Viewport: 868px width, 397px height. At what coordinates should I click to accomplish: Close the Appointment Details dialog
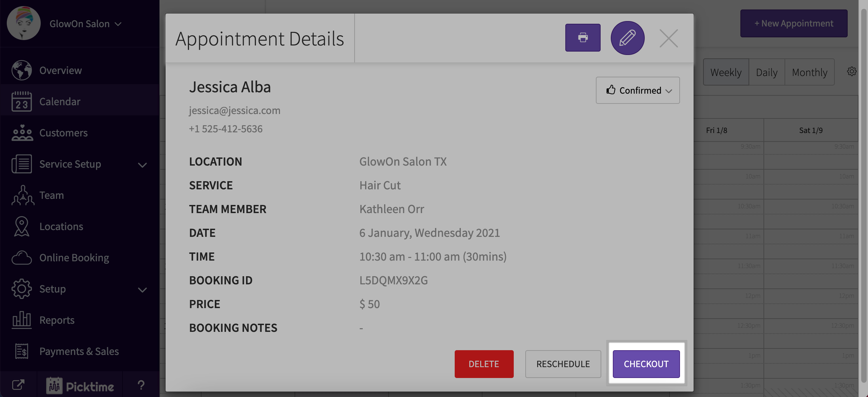point(668,38)
